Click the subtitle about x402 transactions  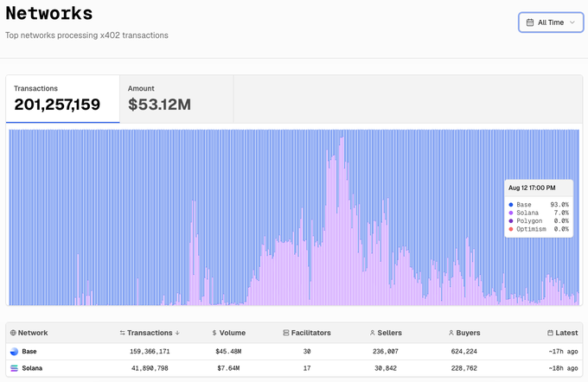86,35
